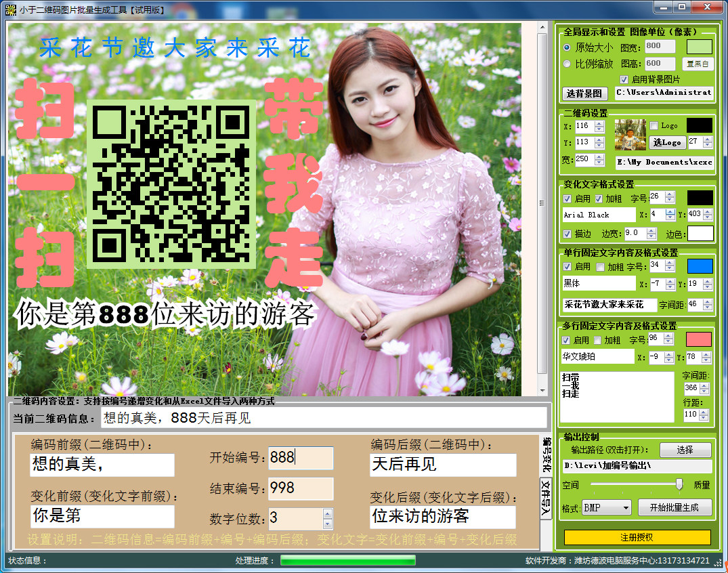Click the 选择 output path button
This screenshot has height=573, width=728.
[x=685, y=450]
